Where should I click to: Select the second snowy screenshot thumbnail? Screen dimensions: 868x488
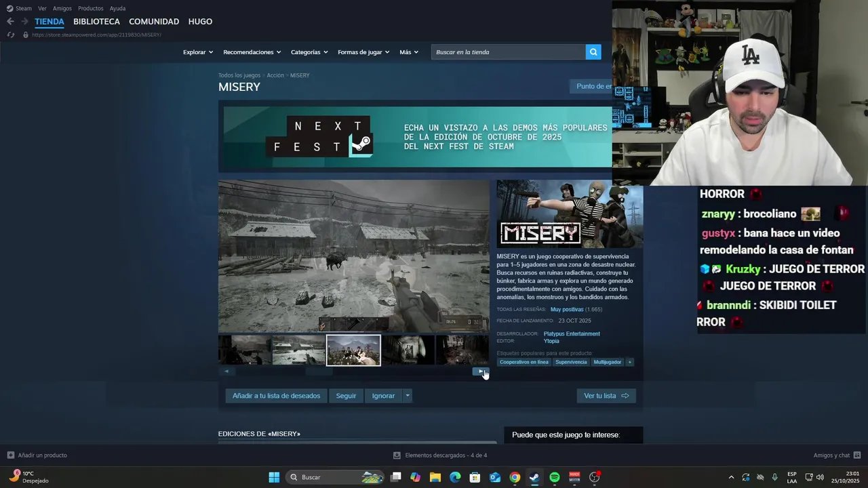point(298,350)
